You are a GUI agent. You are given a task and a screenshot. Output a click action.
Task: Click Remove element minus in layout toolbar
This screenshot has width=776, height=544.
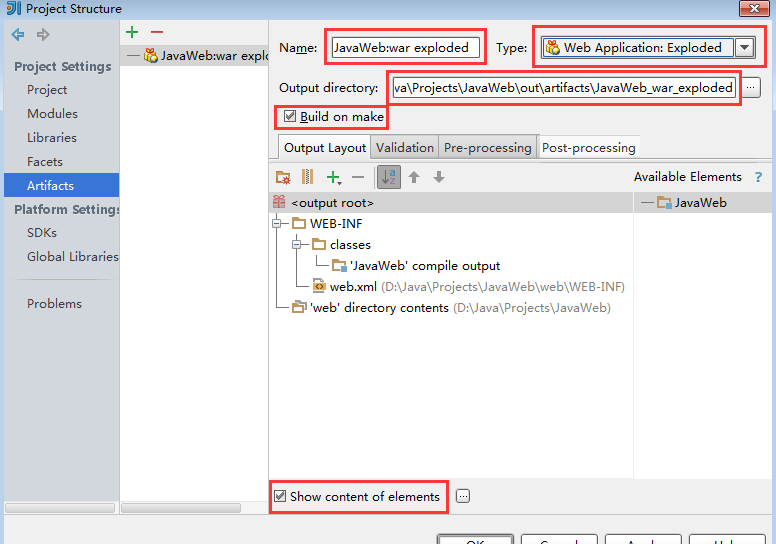[358, 177]
